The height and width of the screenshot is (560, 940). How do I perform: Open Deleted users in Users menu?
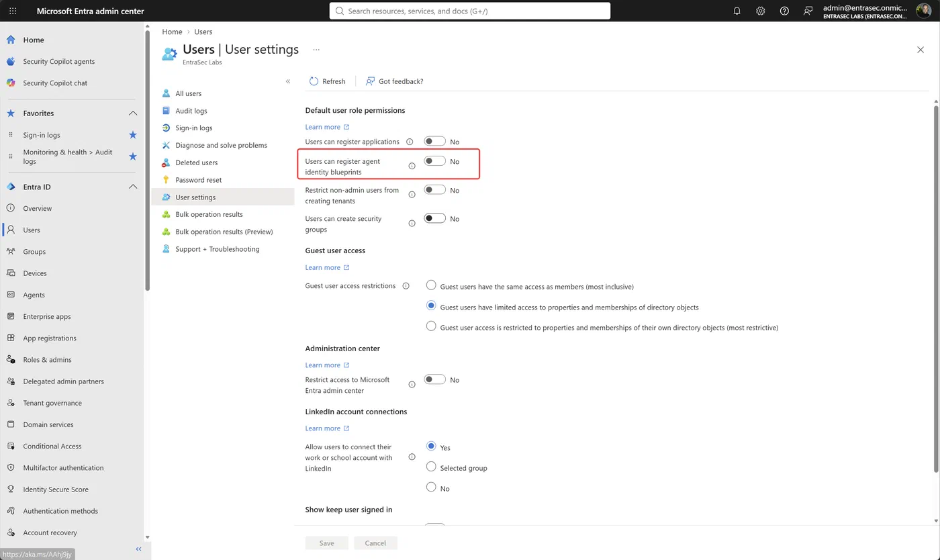coord(197,162)
